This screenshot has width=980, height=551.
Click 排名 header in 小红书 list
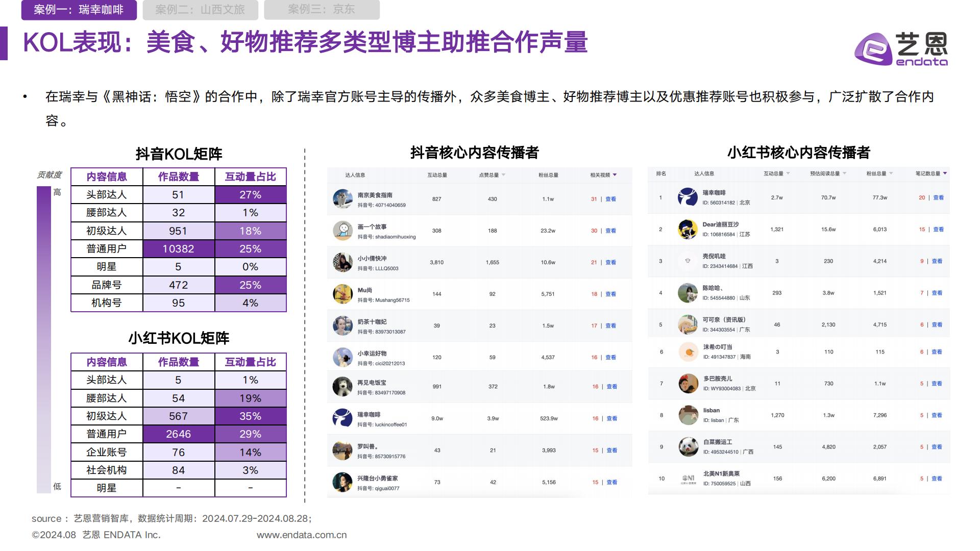coord(661,173)
